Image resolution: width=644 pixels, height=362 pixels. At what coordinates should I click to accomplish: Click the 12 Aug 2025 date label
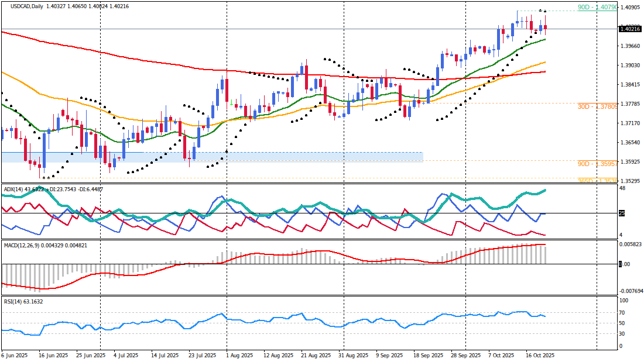coord(279,356)
